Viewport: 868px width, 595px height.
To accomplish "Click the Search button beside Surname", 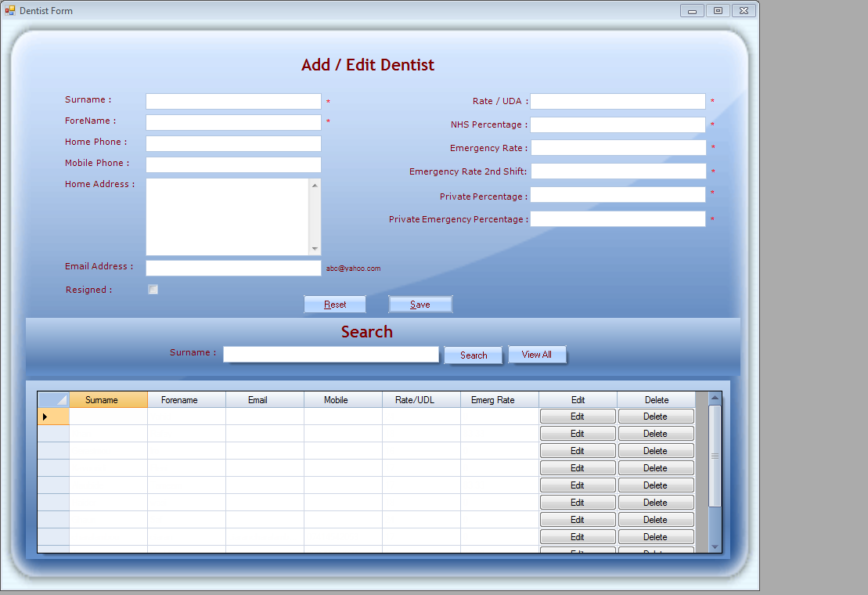I will (474, 355).
